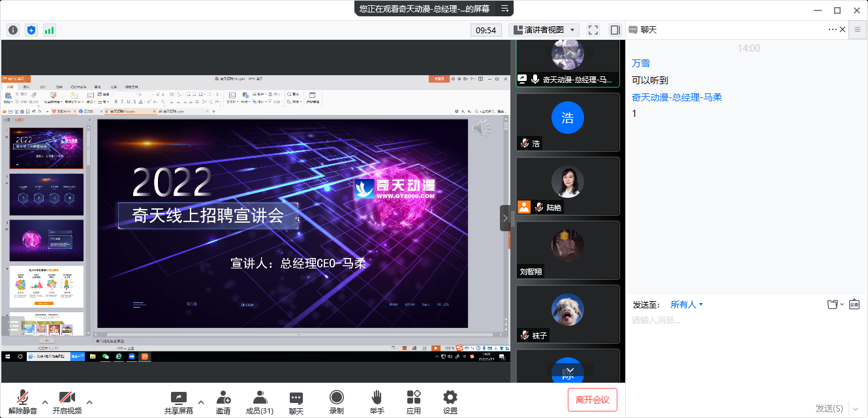The width and height of the screenshot is (868, 418).
Task: Open WeChat icon on shared taskbar
Action: [x=106, y=357]
